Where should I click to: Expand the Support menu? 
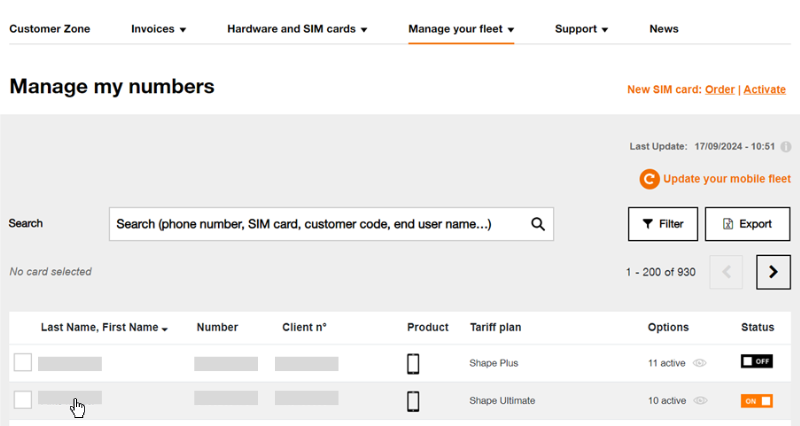point(582,29)
